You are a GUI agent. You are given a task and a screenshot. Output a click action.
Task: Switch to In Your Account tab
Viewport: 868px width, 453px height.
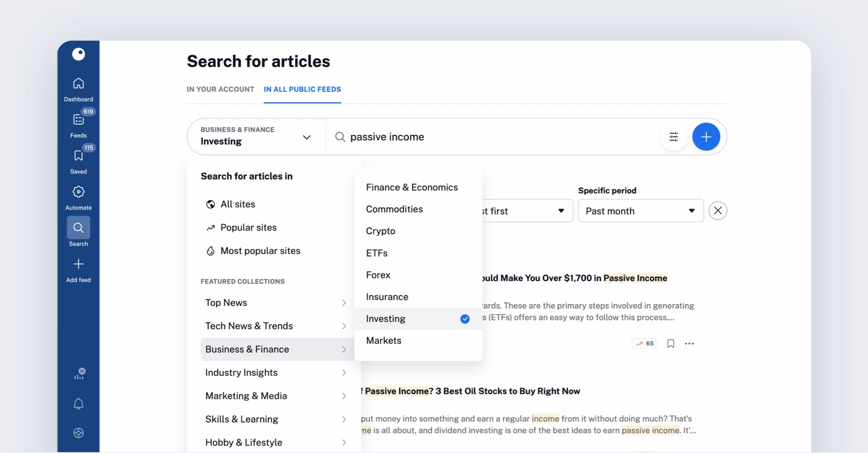coord(220,89)
